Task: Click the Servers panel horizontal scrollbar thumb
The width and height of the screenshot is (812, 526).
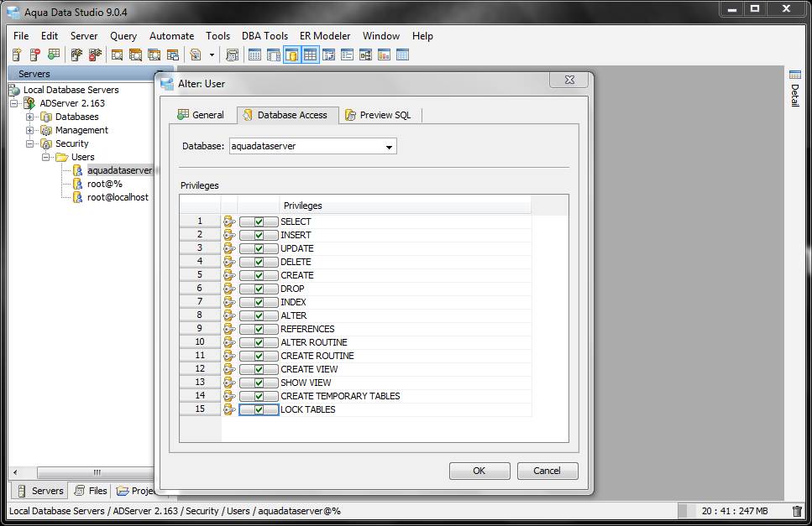Action: [97, 472]
